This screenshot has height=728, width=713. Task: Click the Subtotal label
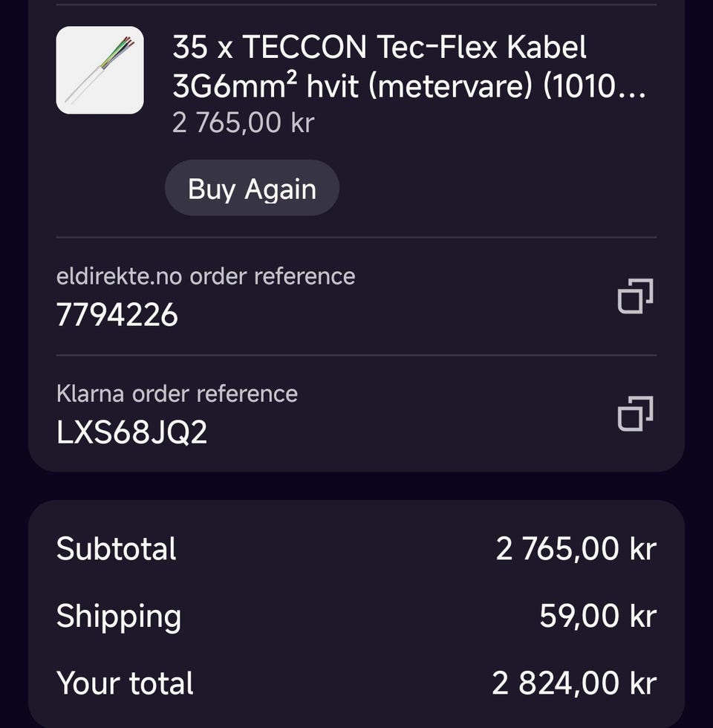click(117, 549)
